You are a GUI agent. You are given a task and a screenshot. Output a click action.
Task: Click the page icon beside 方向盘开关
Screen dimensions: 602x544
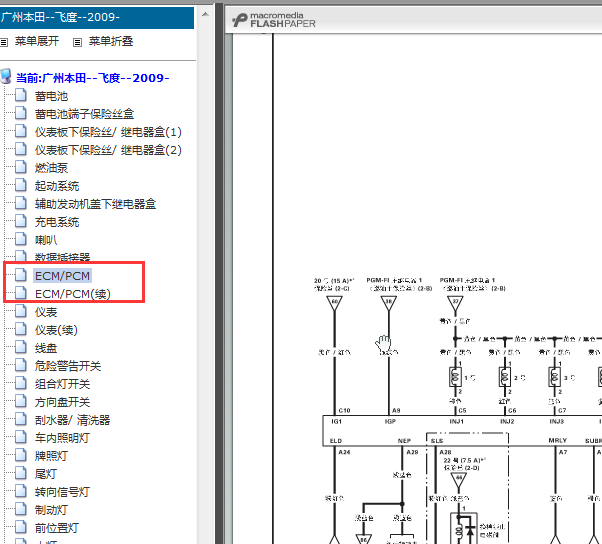pos(21,401)
